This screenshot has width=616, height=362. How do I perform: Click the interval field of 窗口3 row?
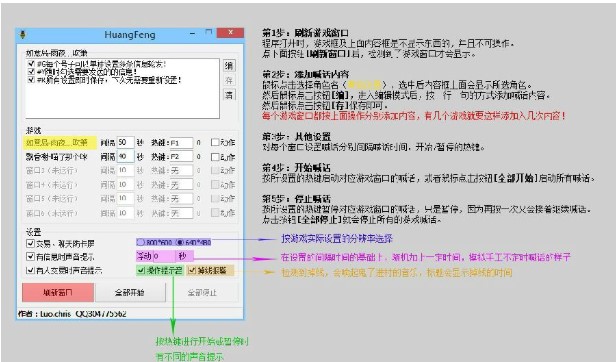125,171
